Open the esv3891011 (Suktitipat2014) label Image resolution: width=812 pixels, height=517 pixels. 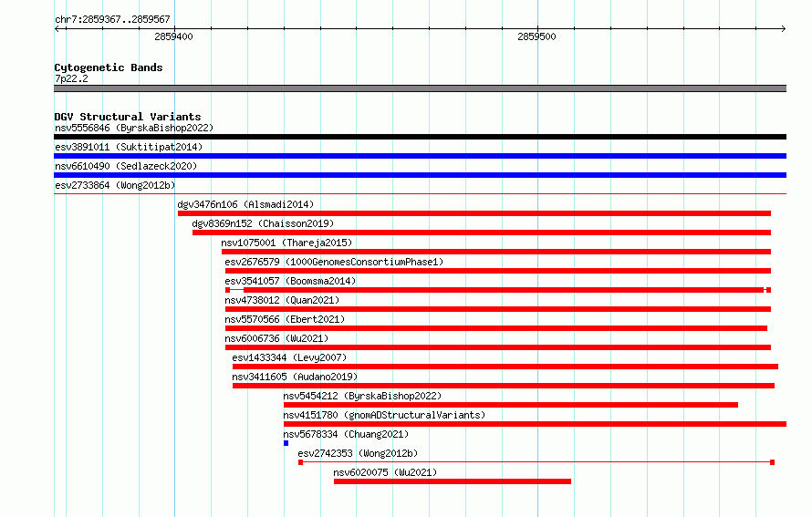(129, 147)
